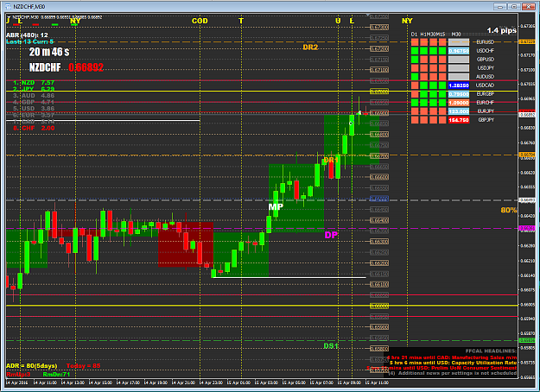Select the 8. CHF 2.00 strength row
The height and width of the screenshot is (392, 540).
pyautogui.click(x=34, y=128)
